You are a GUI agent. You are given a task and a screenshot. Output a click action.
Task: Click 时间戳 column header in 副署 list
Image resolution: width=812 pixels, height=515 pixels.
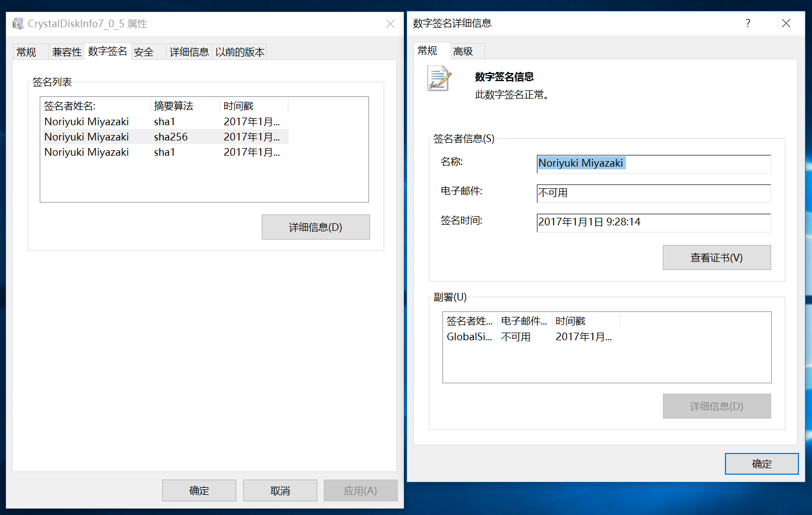[x=586, y=321]
